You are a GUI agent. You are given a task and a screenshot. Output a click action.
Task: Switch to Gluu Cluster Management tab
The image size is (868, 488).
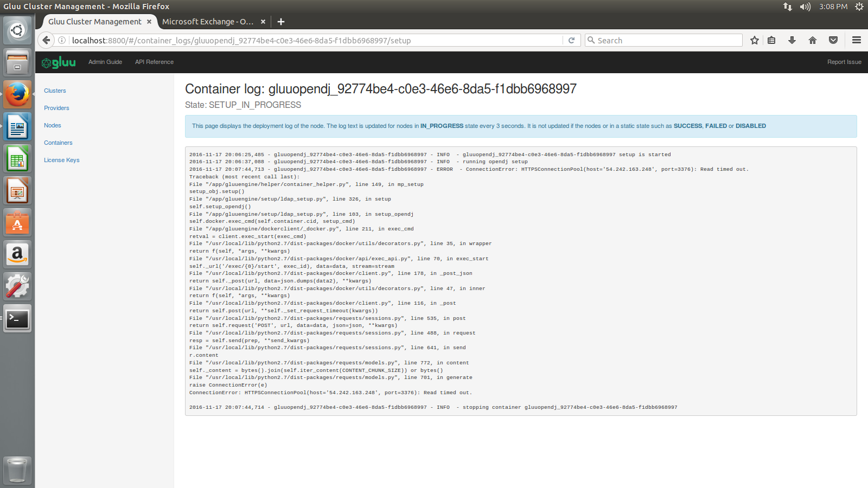[x=94, y=22]
